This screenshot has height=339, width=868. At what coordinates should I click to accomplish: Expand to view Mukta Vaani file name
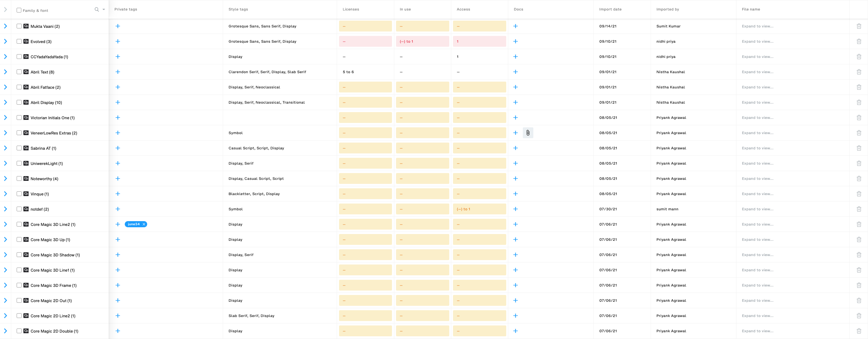[757, 26]
